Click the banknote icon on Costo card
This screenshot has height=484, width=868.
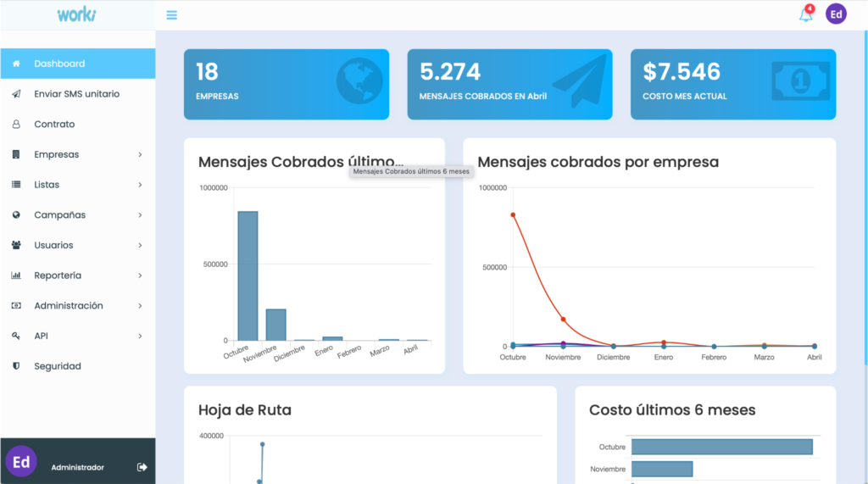(x=800, y=81)
